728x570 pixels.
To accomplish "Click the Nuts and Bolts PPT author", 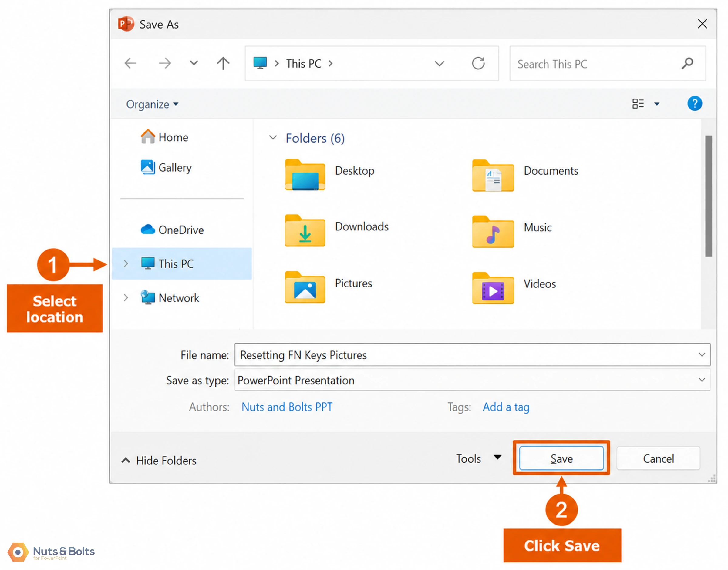I will (287, 407).
